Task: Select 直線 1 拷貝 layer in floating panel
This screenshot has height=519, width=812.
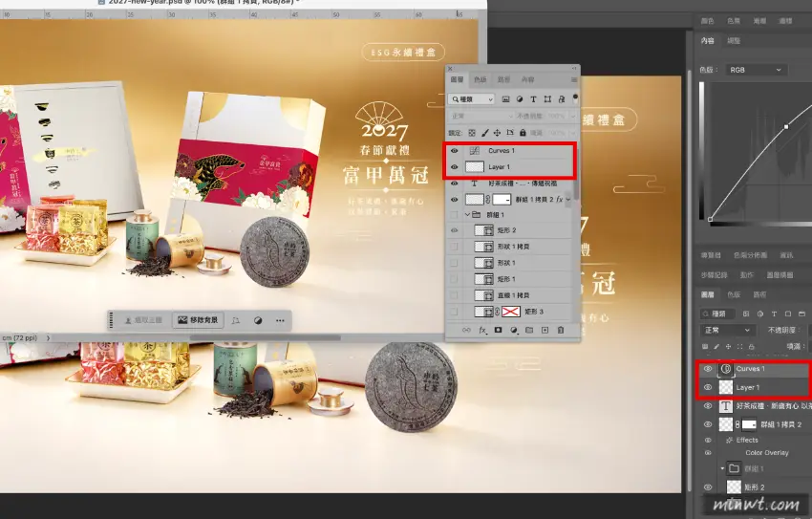Action: (511, 295)
